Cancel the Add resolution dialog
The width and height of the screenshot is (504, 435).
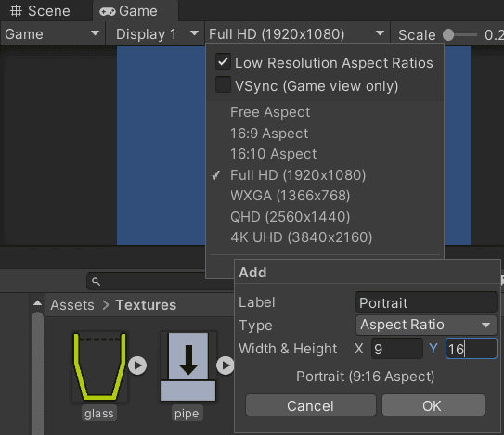click(x=311, y=405)
